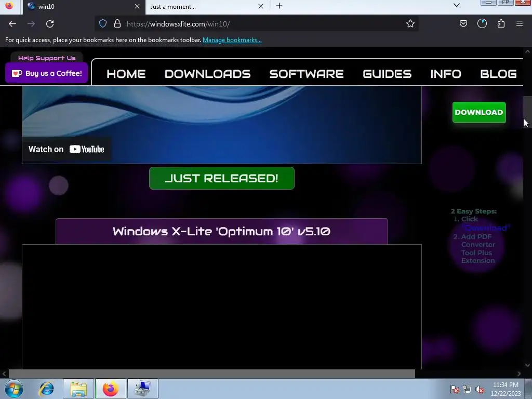Open the taskbar clock and date

[506, 389]
